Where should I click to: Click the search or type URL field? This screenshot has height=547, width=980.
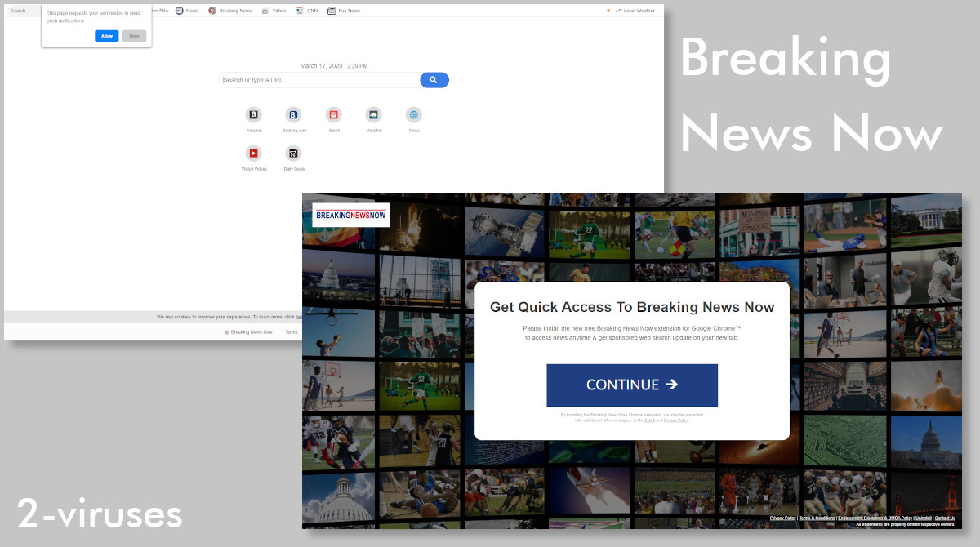[x=318, y=79]
